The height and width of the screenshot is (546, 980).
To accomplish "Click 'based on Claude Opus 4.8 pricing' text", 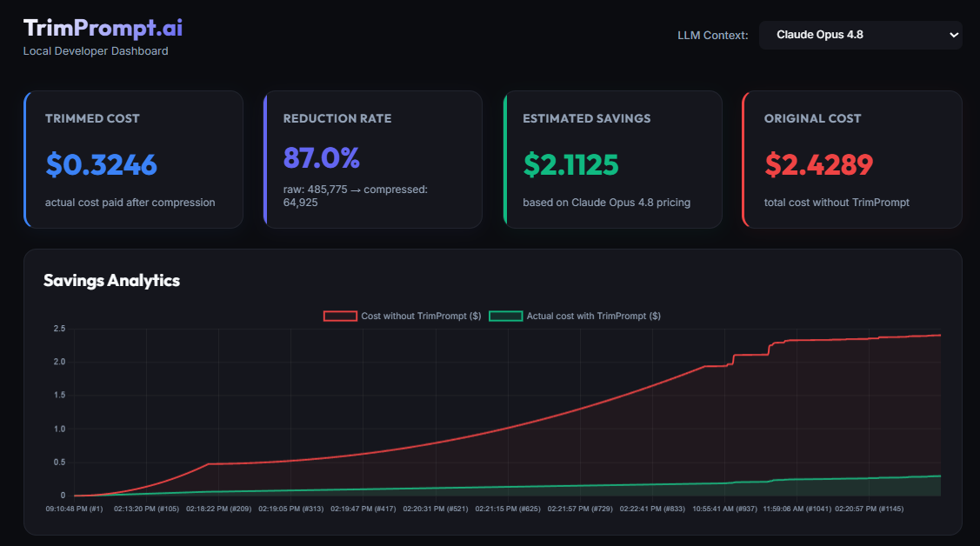I will pos(607,203).
